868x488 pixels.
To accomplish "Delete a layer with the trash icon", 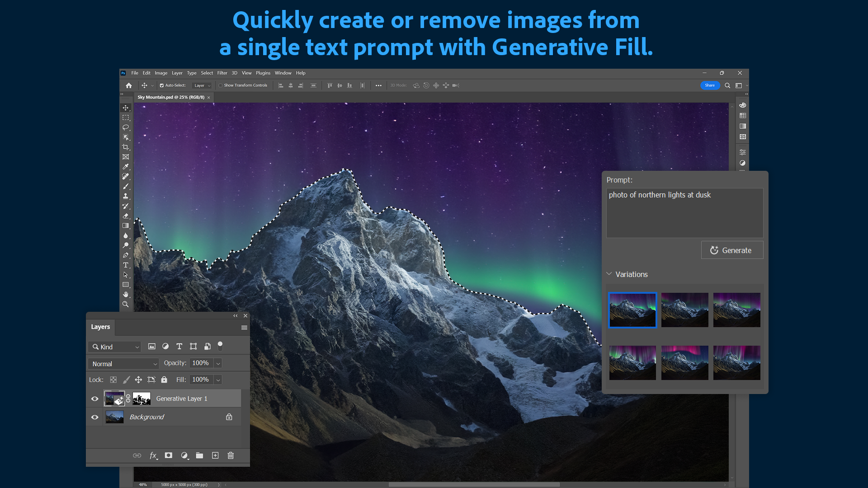I will pos(231,455).
